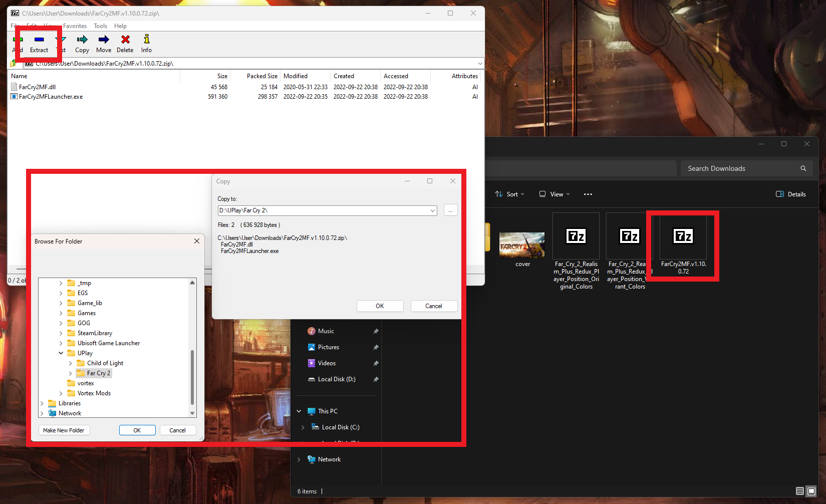The height and width of the screenshot is (504, 826).
Task: Select FarCry2MF.v1.10.0.72 archive in Explorer
Action: (683, 244)
